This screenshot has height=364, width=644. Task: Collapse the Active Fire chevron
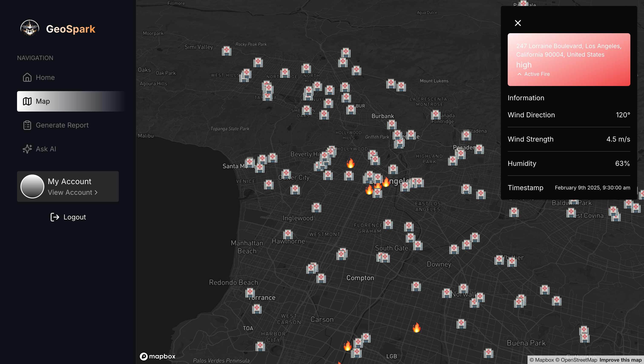pos(519,74)
